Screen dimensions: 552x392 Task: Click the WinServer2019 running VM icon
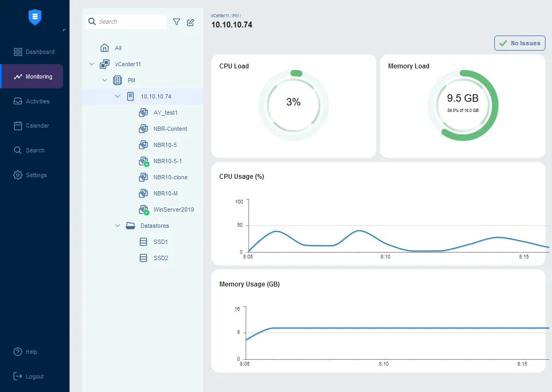pyautogui.click(x=143, y=209)
